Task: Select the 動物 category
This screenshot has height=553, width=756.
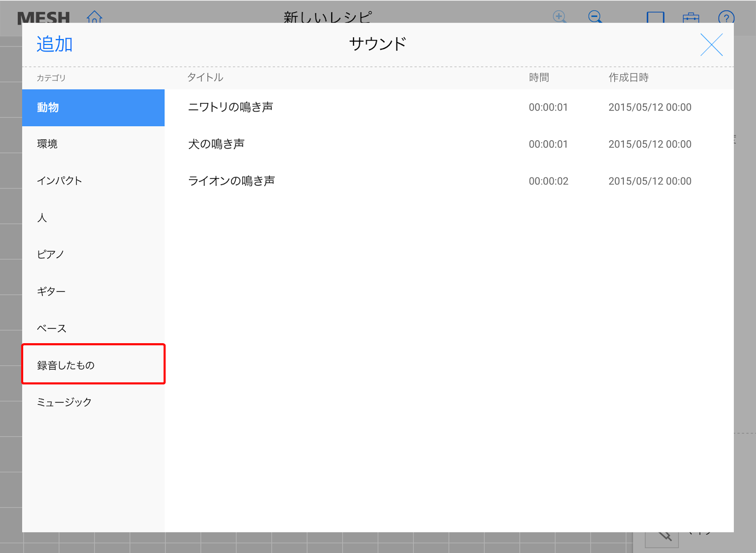Action: [93, 108]
